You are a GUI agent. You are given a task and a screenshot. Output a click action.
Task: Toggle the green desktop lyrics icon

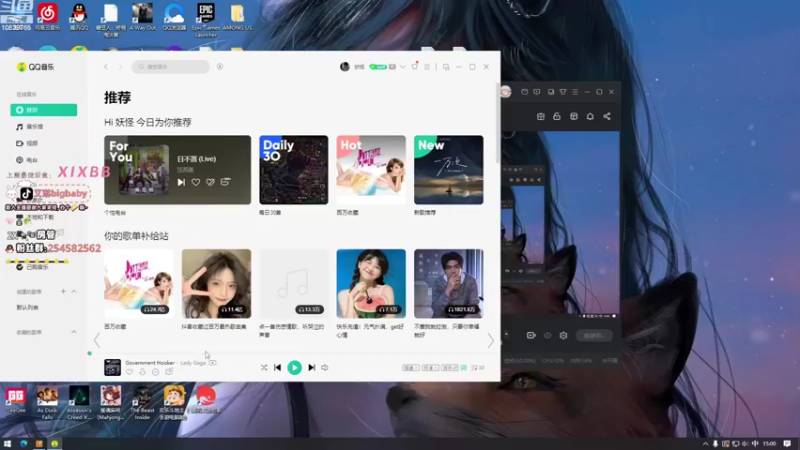[x=464, y=367]
